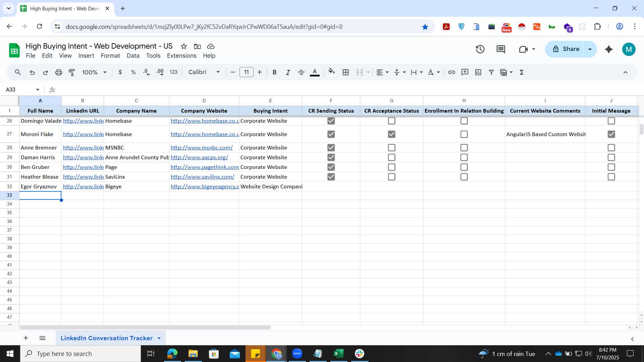Click the horizontal scrollbar thumb
The width and height of the screenshot is (644, 362).
click(x=145, y=327)
